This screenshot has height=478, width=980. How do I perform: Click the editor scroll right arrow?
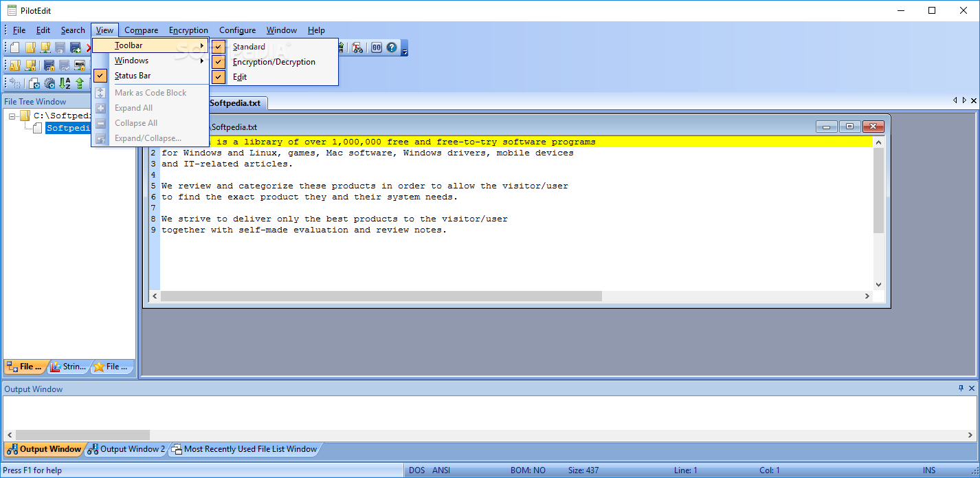click(x=867, y=296)
